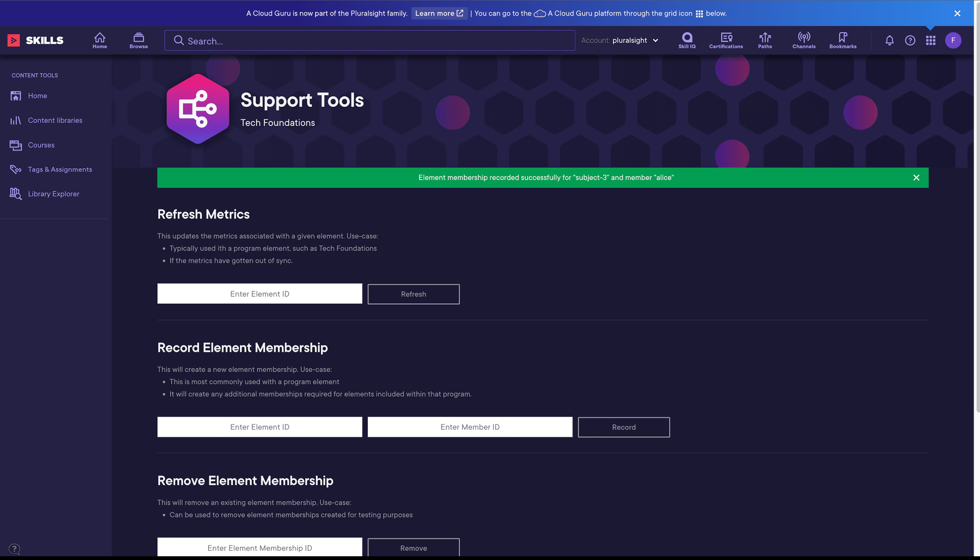Viewport: 980px width, 560px height.
Task: Click inside the Enter Element ID field
Action: (x=260, y=293)
